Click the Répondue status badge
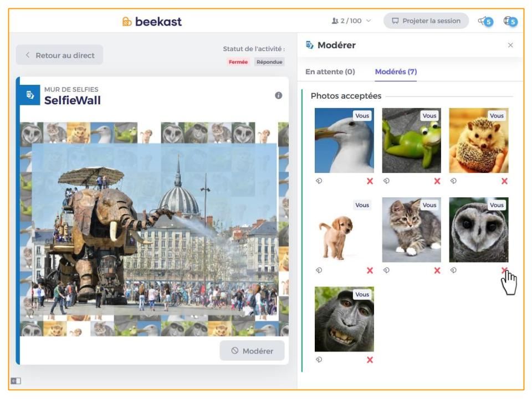This screenshot has height=399, width=532. click(269, 62)
